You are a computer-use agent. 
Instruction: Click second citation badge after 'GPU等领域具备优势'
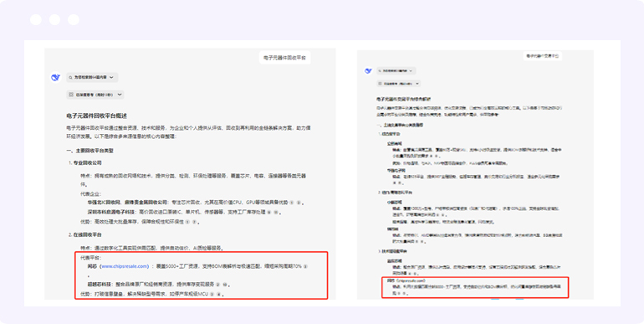tap(299, 203)
